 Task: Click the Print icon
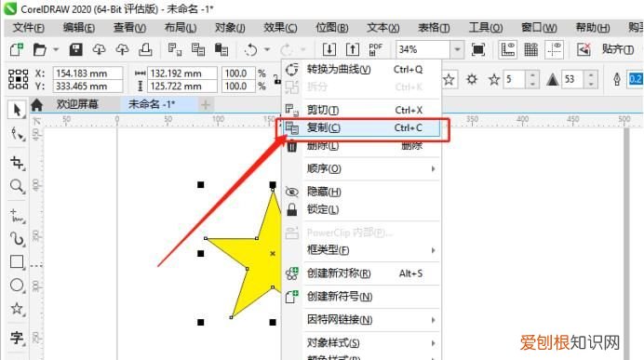click(x=145, y=49)
